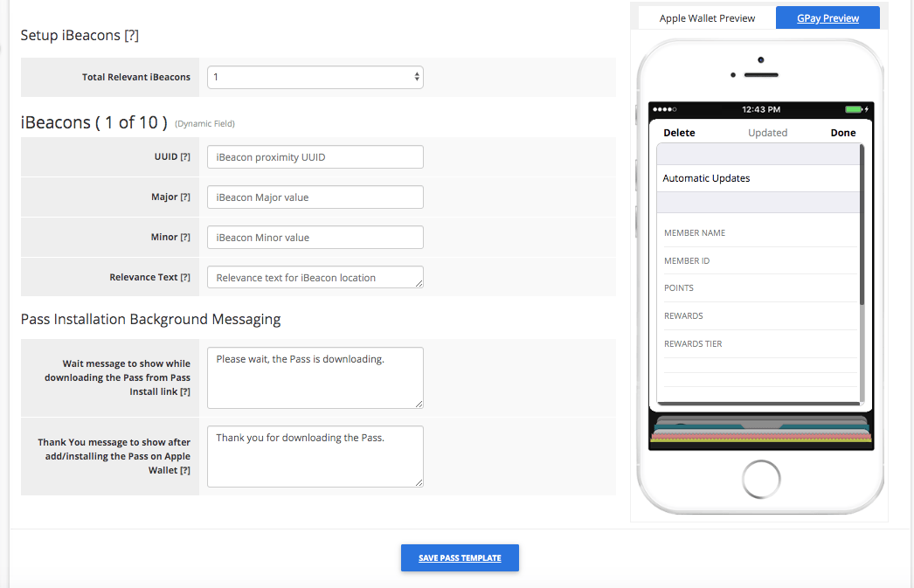Viewport: 914px width, 588px height.
Task: Switch to the GPay Preview tab
Action: tap(827, 17)
